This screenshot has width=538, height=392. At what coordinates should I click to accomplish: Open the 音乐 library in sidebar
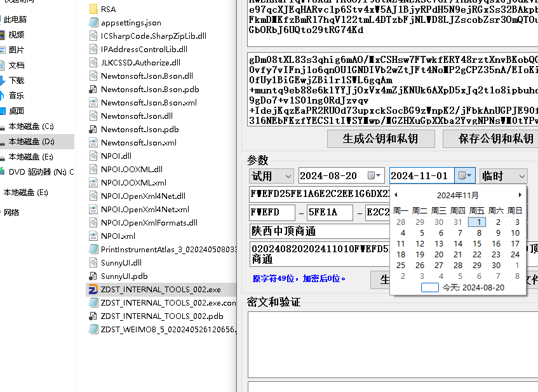pyautogui.click(x=17, y=95)
